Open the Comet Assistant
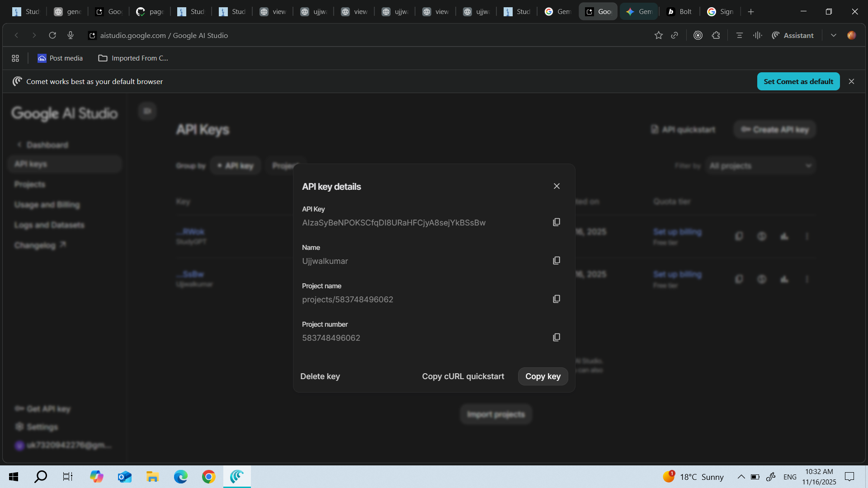 tap(793, 35)
